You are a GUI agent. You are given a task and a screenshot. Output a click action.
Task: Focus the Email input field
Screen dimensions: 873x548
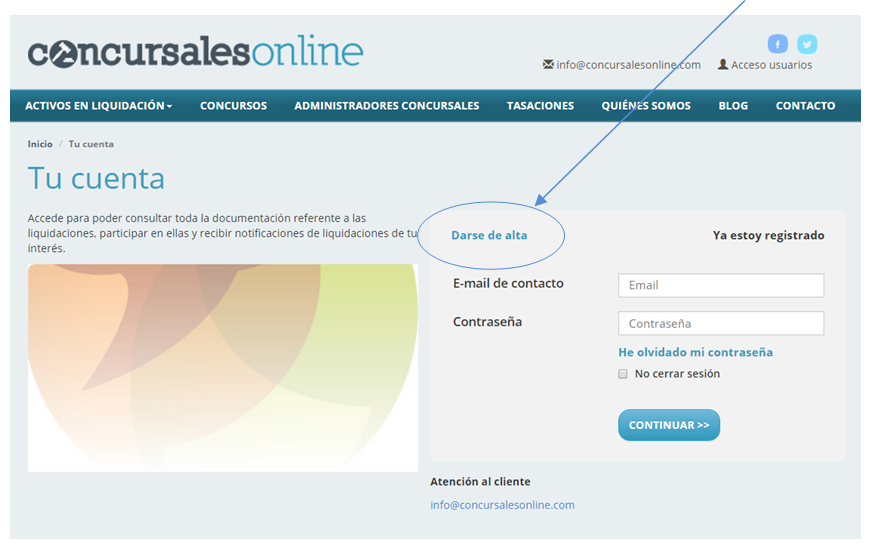[721, 285]
